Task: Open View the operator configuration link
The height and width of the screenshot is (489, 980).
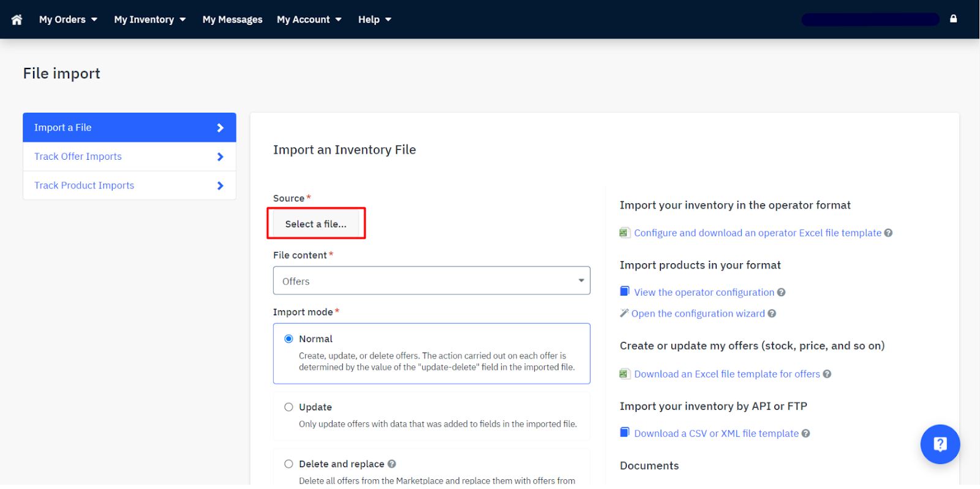Action: click(x=704, y=293)
